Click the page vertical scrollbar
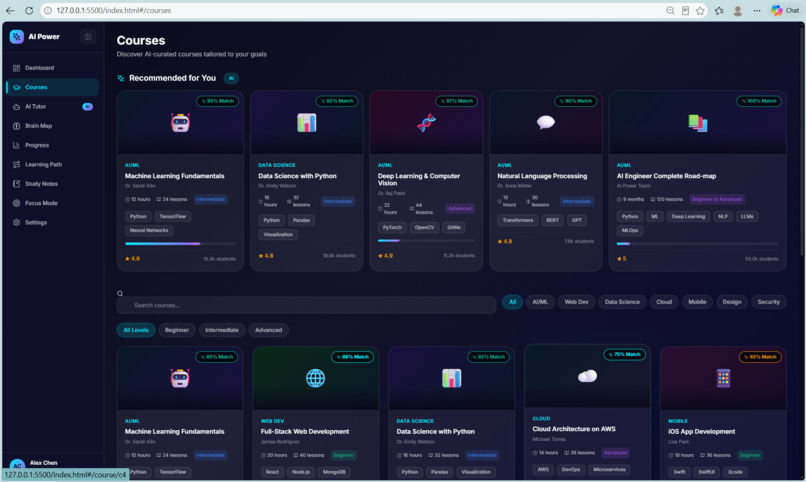Viewport: 806px width, 482px height. click(x=802, y=139)
